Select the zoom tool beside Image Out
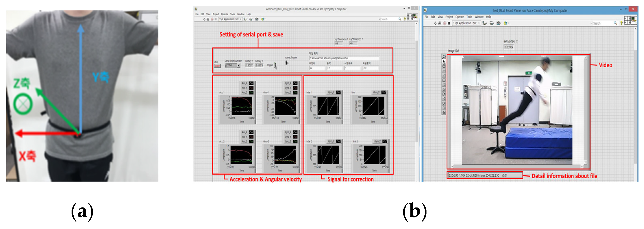Screen dimensions: 644x229 tap(444, 57)
